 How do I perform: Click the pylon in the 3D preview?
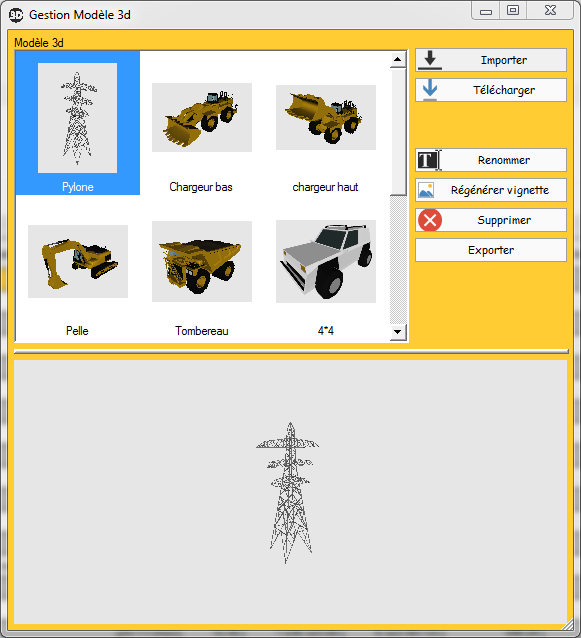288,493
